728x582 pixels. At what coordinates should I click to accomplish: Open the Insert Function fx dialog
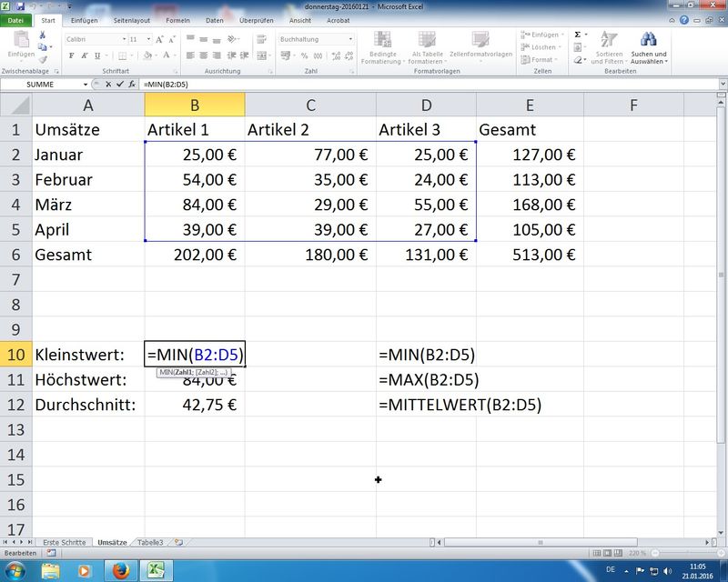click(131, 85)
